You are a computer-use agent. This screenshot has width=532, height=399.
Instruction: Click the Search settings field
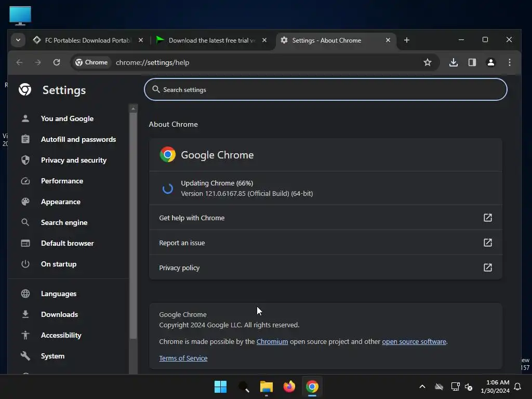tap(325, 89)
